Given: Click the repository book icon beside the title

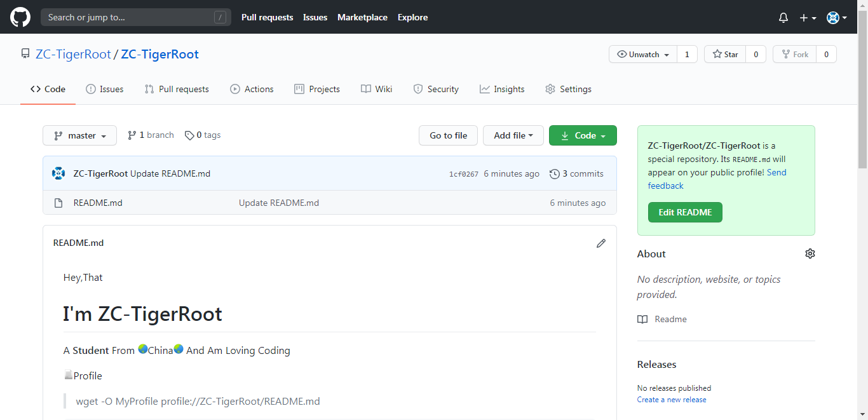Looking at the screenshot, I should (x=25, y=54).
